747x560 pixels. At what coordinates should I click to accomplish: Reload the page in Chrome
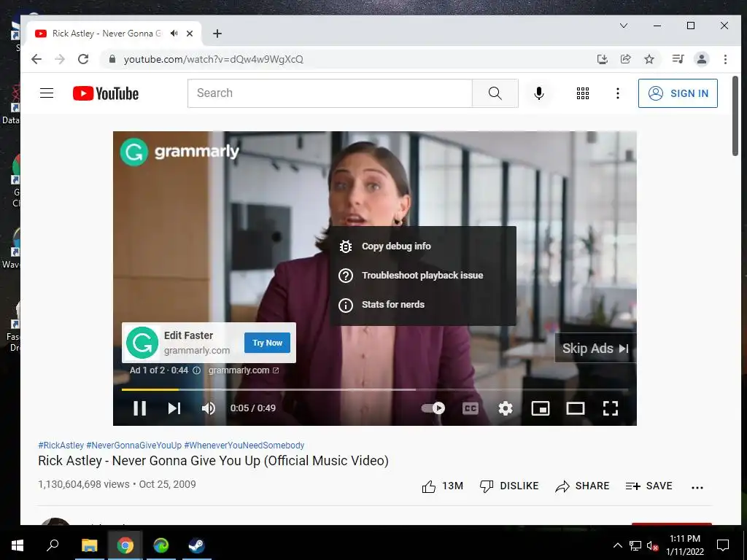coord(83,59)
